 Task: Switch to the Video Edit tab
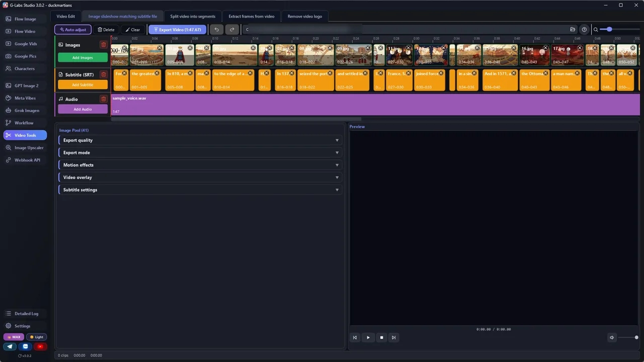[65, 17]
